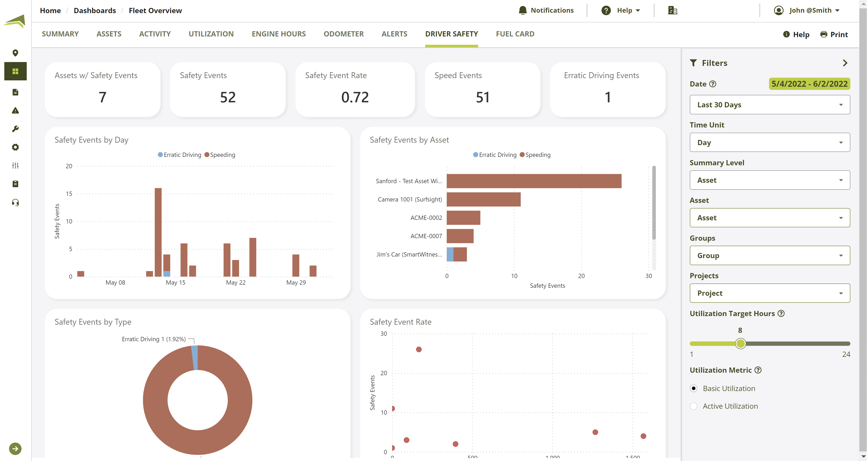Click the support headset sidebar icon
This screenshot has width=868, height=461.
[x=15, y=202]
